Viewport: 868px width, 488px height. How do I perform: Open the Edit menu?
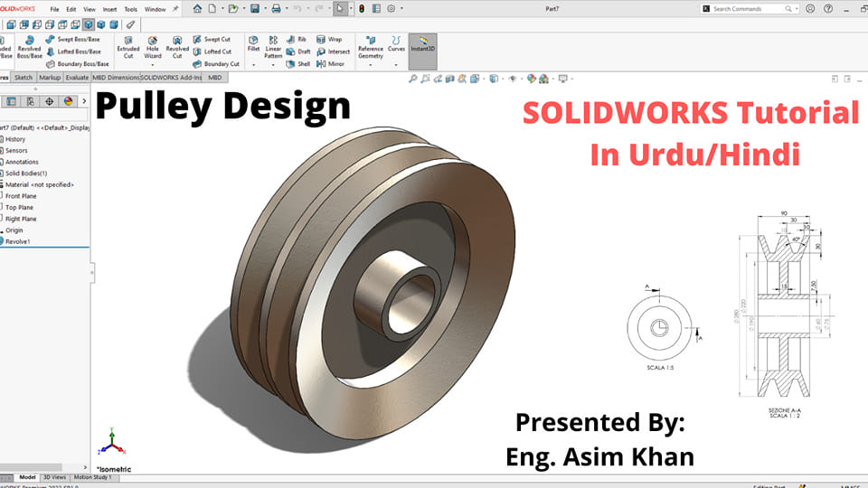[71, 9]
